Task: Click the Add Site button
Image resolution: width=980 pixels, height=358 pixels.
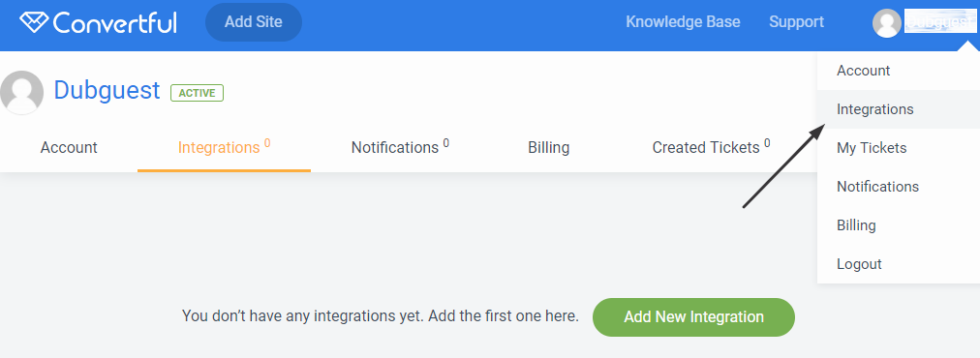Action: pyautogui.click(x=254, y=22)
